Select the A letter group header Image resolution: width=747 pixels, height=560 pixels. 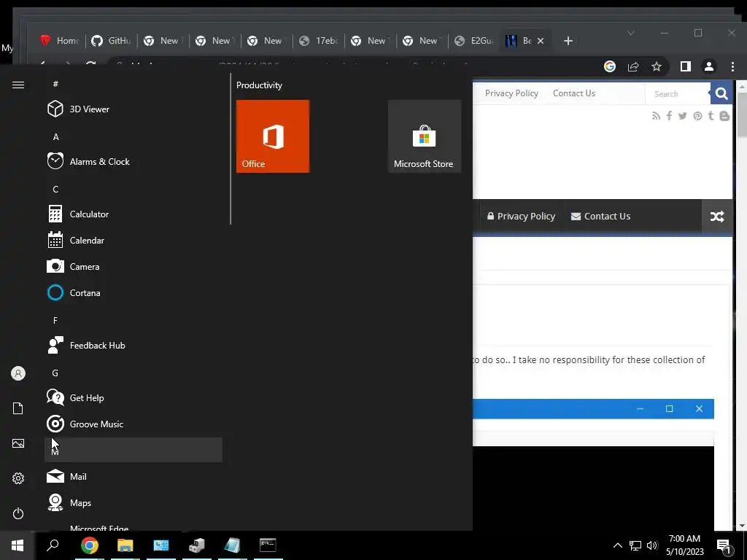tap(55, 136)
